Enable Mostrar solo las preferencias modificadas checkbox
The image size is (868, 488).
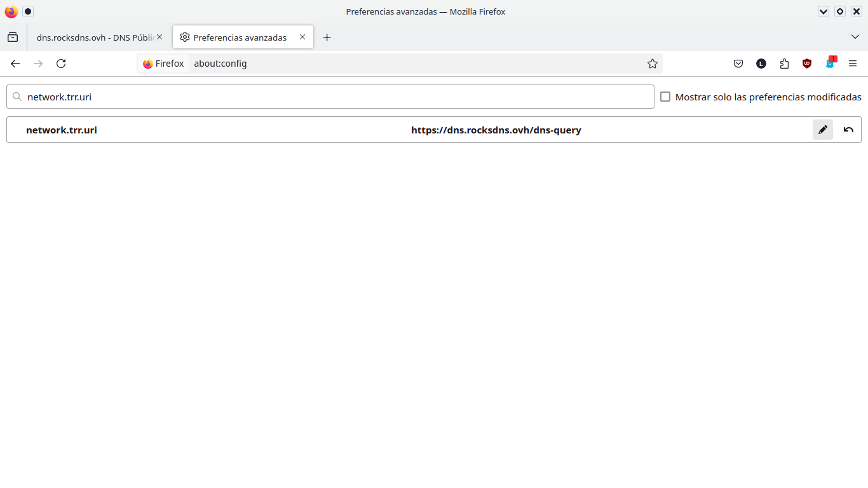click(x=665, y=97)
